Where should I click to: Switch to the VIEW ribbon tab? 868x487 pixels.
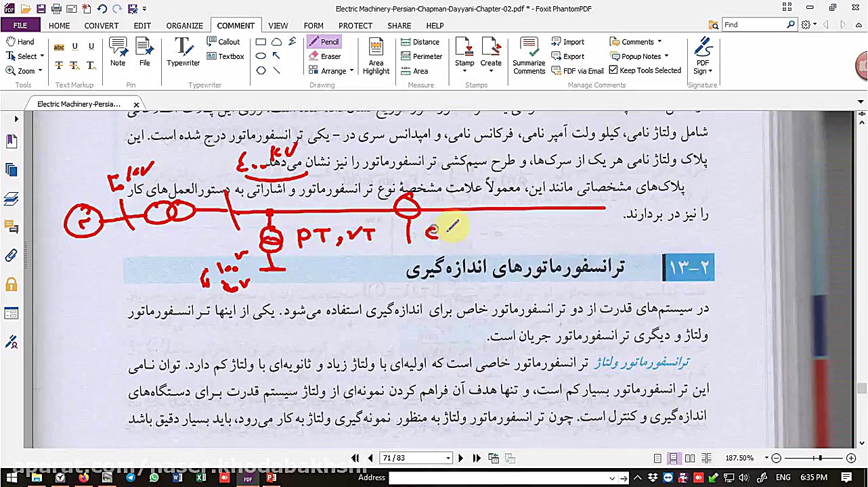(278, 25)
